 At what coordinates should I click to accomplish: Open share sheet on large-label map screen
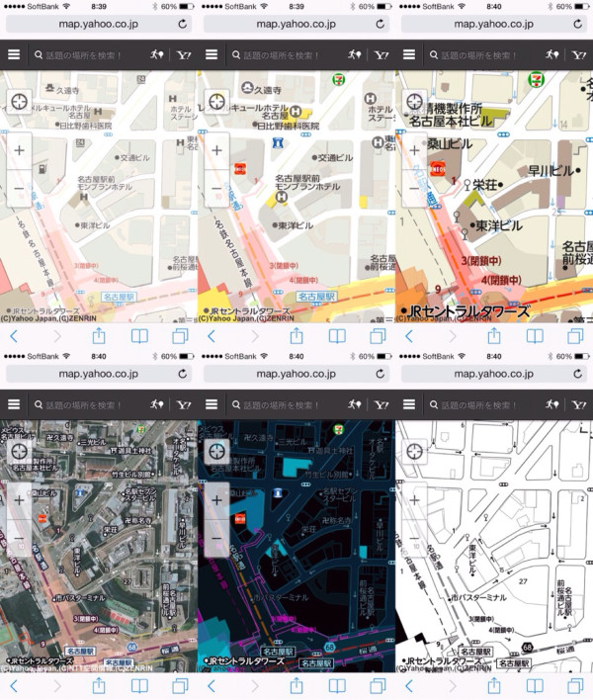(494, 336)
